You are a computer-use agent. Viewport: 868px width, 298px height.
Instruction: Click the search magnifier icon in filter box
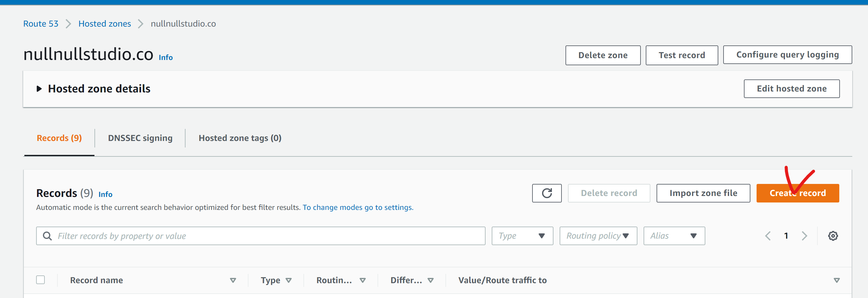(48, 236)
